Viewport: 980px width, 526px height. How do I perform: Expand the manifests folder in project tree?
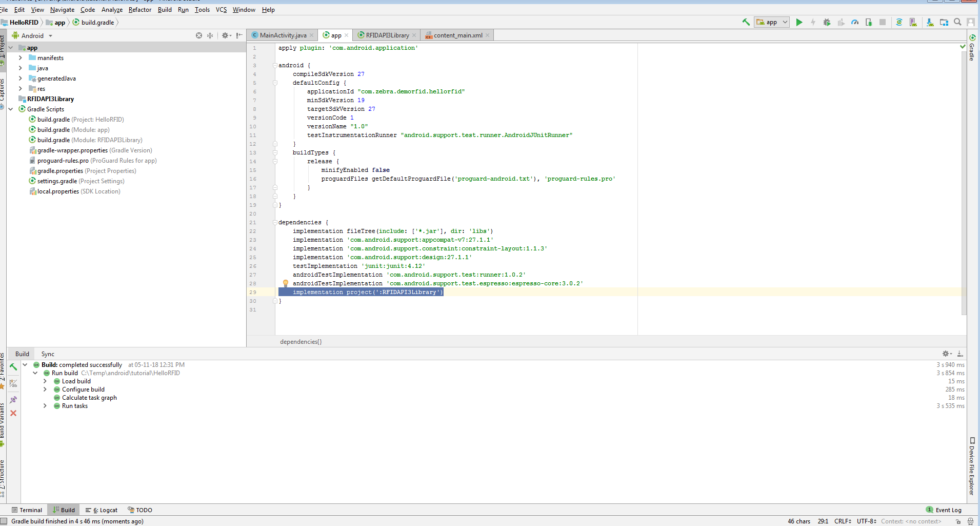[x=21, y=58]
